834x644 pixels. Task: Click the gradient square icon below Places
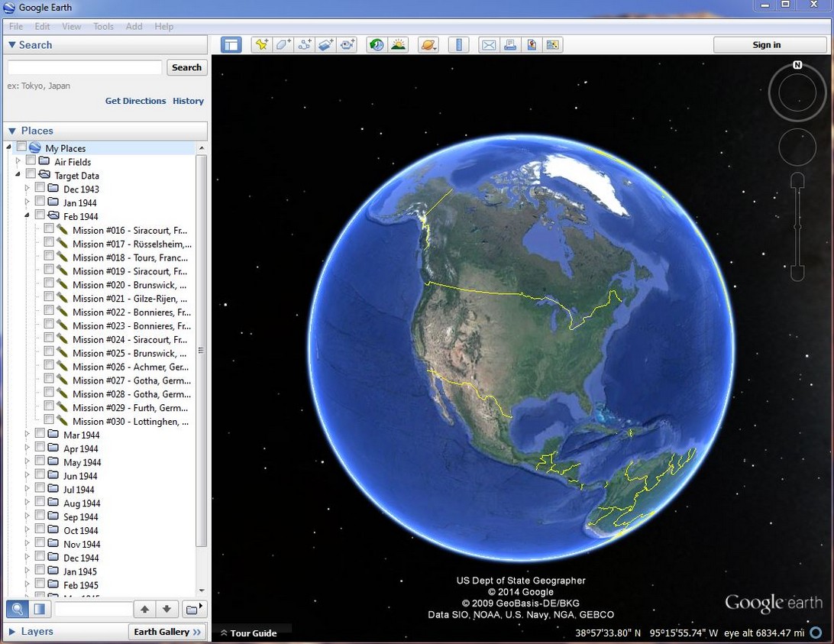40,609
